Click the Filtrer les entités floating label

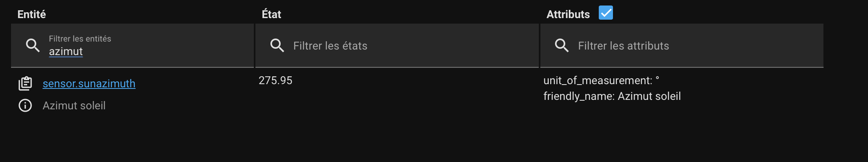[80, 39]
